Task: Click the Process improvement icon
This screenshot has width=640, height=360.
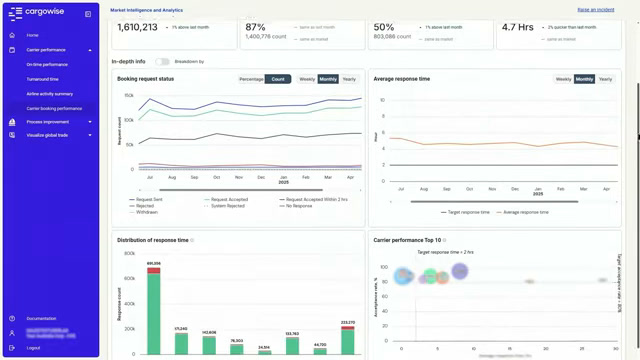Action: 12,122
